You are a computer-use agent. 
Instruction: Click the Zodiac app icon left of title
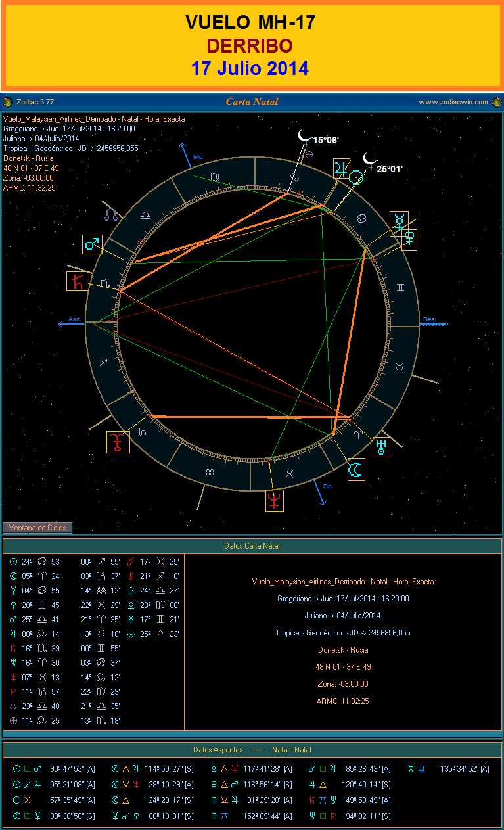(x=7, y=102)
